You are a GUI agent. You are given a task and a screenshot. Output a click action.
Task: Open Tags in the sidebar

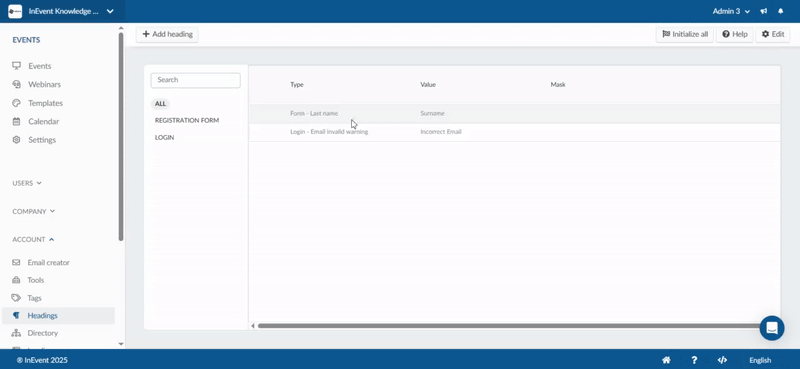pos(35,298)
